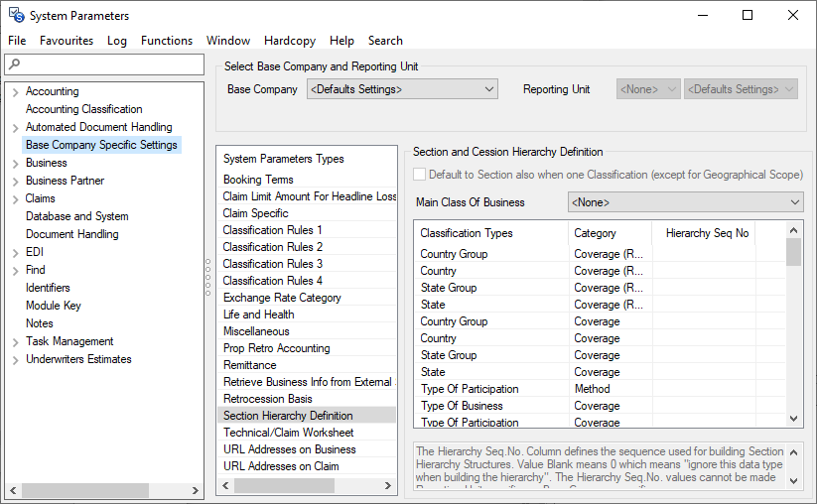This screenshot has width=817, height=504.
Task: Click the Classification Types column header
Action: 467,233
